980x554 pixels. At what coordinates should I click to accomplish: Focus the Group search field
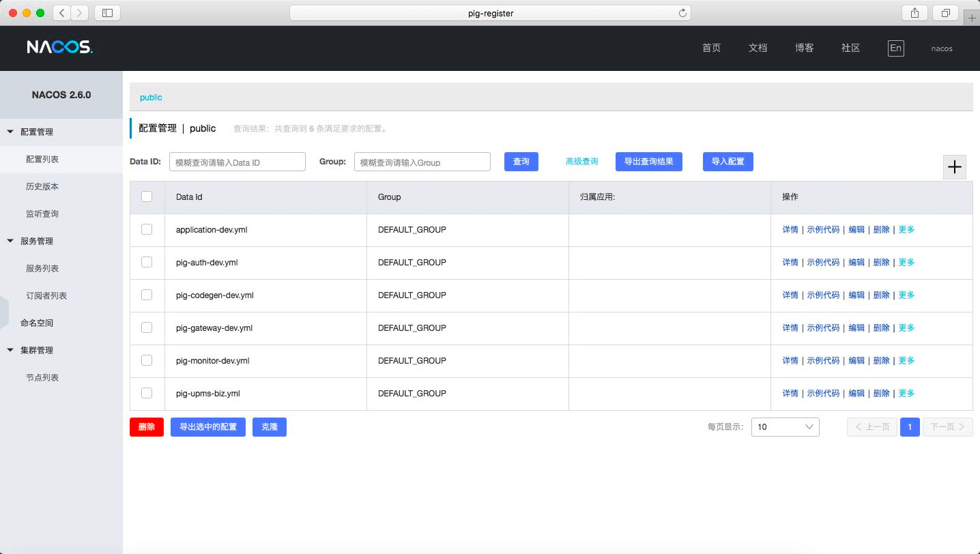pyautogui.click(x=422, y=162)
